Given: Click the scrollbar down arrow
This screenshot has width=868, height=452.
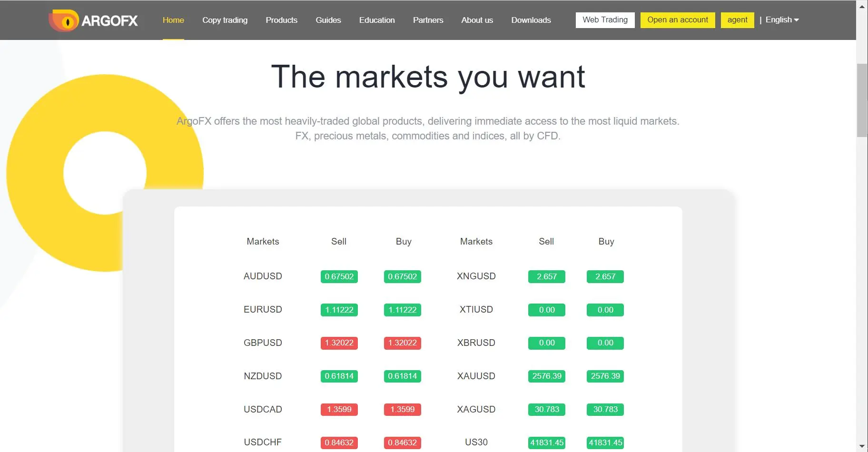Looking at the screenshot, I should click(x=862, y=446).
